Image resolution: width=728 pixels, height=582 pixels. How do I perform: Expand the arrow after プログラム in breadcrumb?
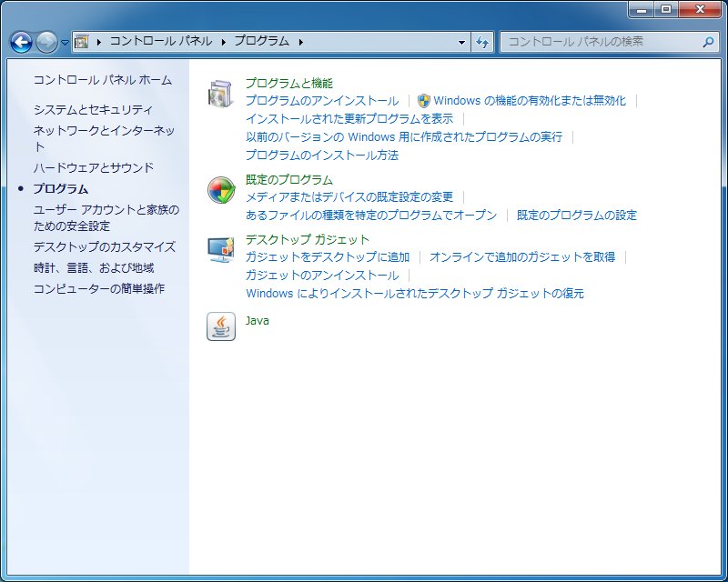[x=301, y=42]
